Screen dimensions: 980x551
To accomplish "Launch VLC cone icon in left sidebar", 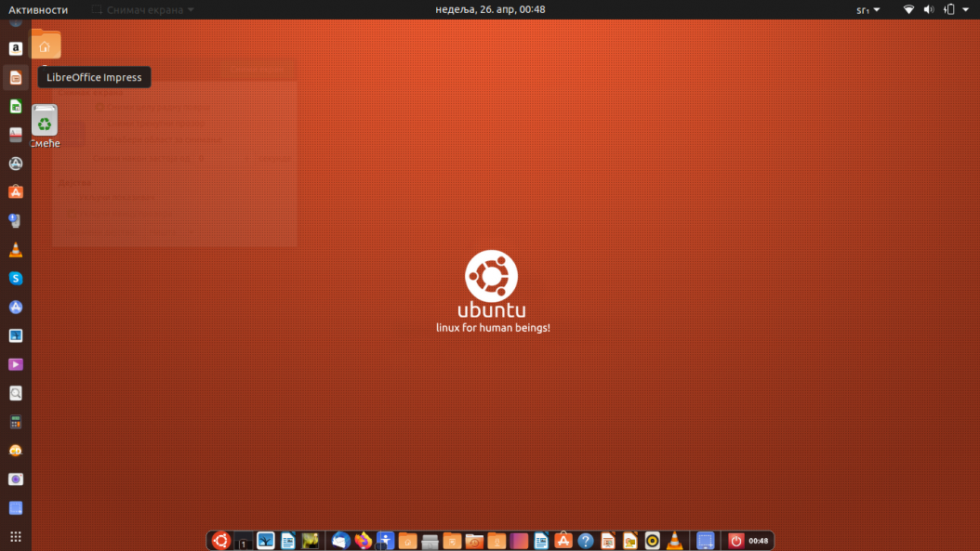I will pyautogui.click(x=16, y=250).
